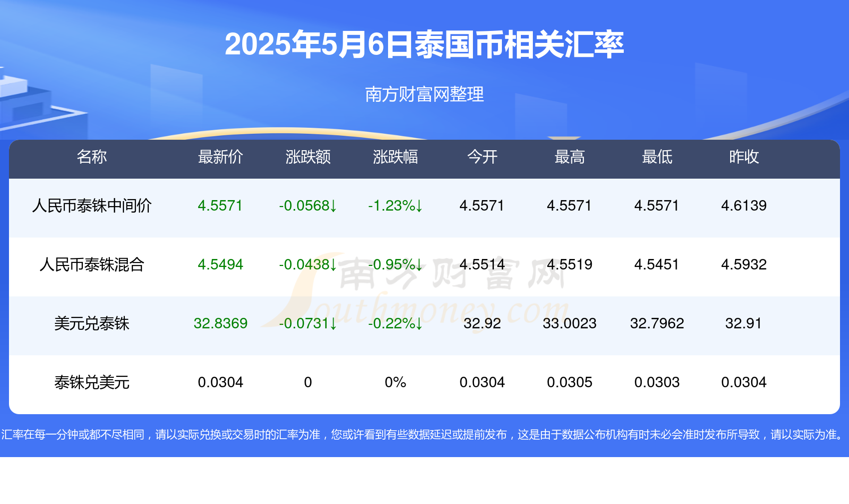This screenshot has width=849, height=504.
Task: Select the 名称 column header
Action: click(x=92, y=157)
